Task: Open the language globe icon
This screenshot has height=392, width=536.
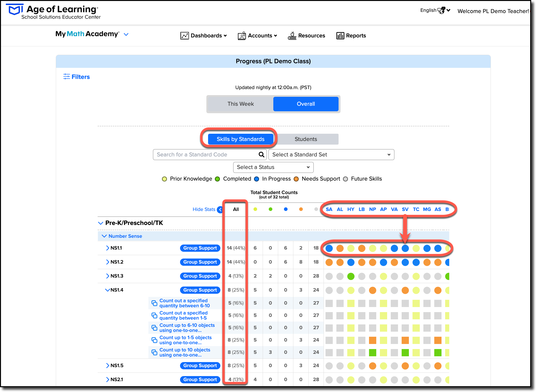Action: click(x=441, y=10)
